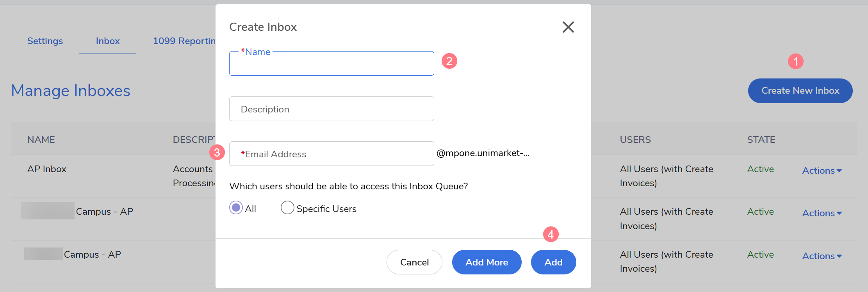Select the Inbox tab
This screenshot has height=292, width=868.
pos(108,41)
